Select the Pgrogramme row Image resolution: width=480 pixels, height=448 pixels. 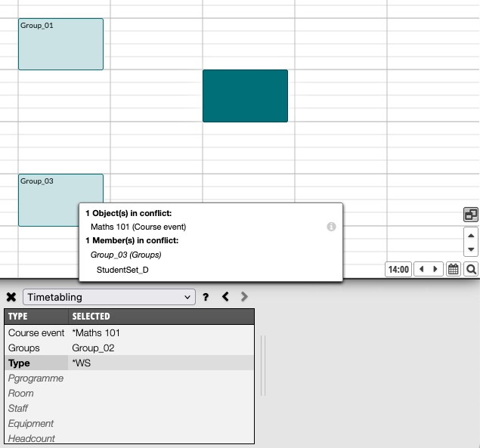tap(129, 378)
